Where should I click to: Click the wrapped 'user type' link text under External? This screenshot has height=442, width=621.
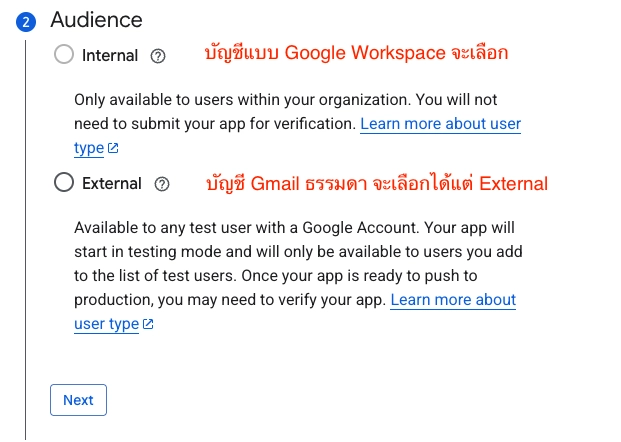pyautogui.click(x=107, y=324)
